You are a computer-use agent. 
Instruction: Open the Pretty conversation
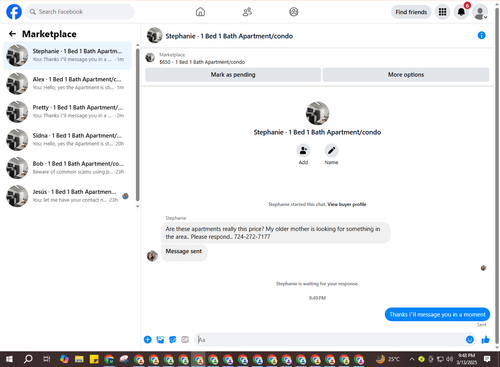68,112
